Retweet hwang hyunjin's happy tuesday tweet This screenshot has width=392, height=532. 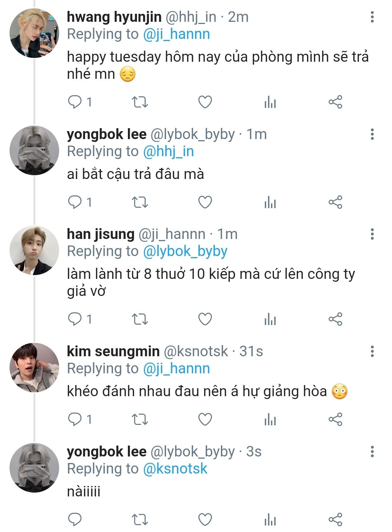tap(140, 102)
